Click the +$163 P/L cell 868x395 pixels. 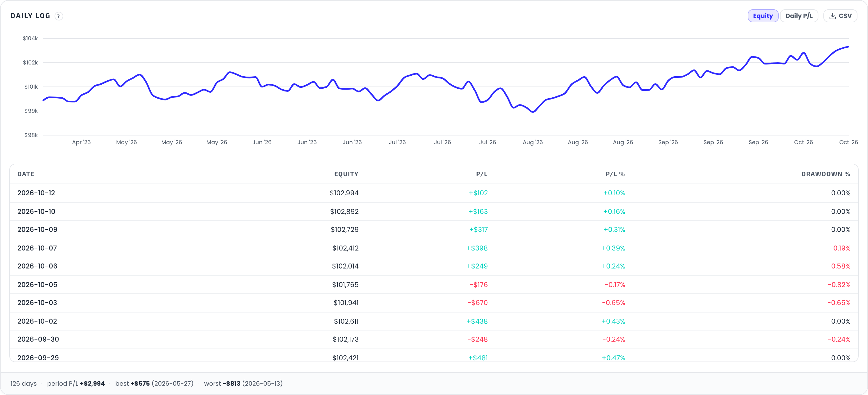point(478,211)
